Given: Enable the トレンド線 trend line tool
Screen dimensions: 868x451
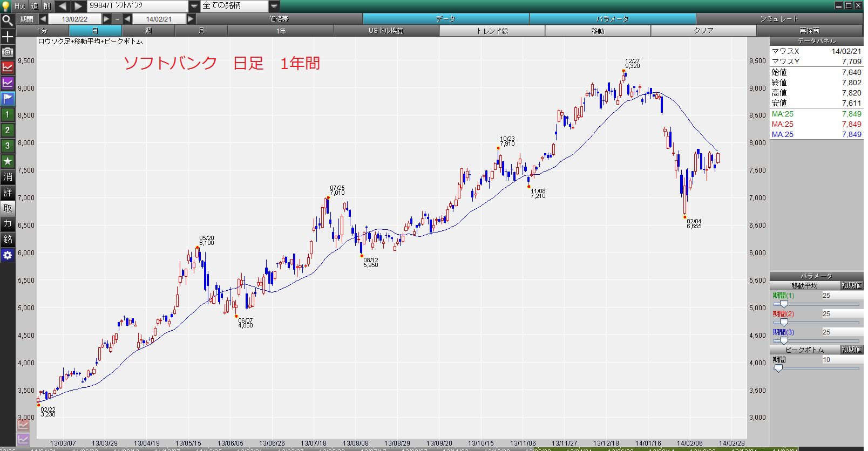Looking at the screenshot, I should 492,31.
